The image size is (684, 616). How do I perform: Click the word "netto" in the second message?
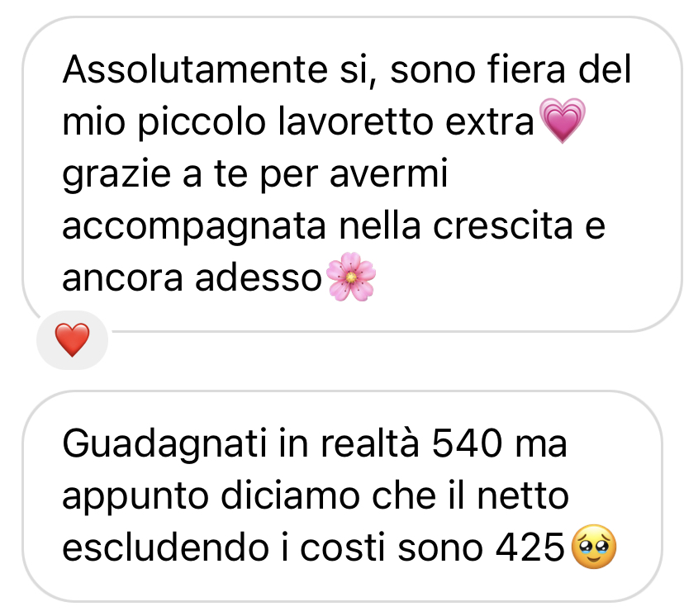(523, 496)
